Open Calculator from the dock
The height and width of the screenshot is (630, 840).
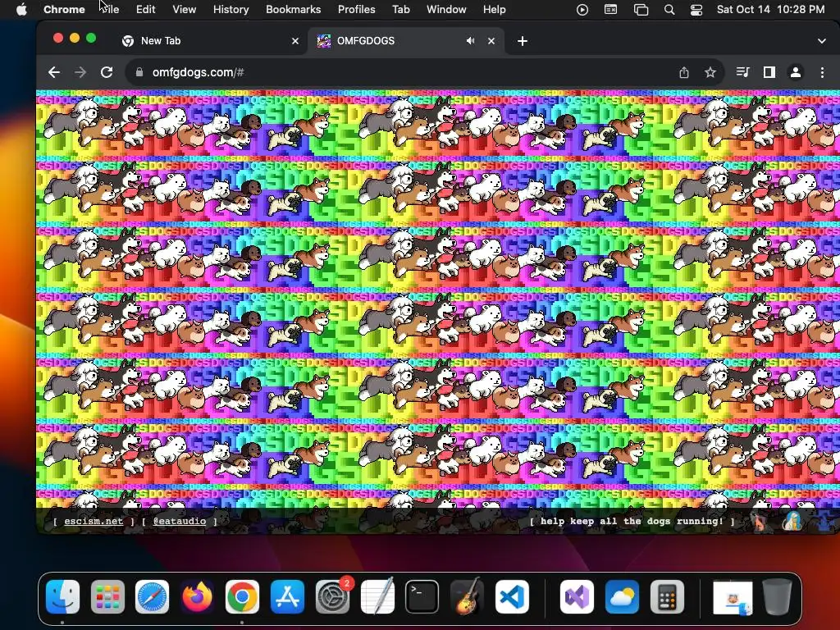667,596
